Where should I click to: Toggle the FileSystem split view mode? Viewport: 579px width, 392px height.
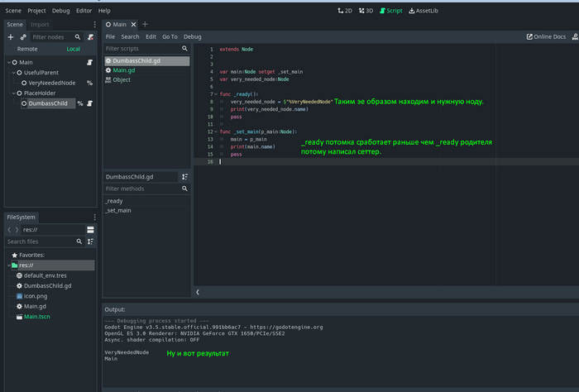pos(90,229)
